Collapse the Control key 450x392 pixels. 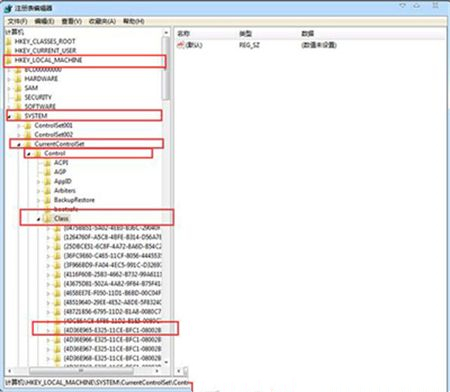[29, 154]
